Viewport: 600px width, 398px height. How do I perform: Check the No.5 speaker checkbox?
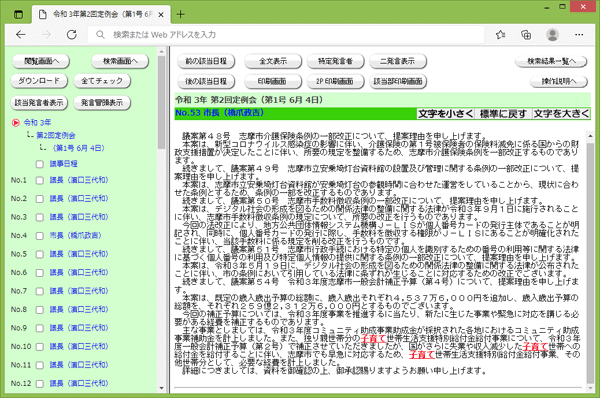pyautogui.click(x=39, y=254)
